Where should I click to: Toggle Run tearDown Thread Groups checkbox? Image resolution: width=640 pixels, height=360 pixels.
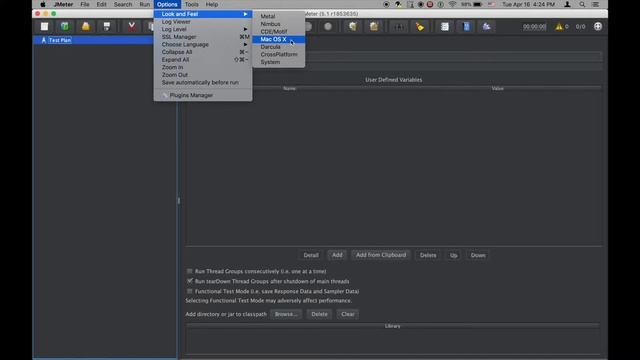pos(189,281)
